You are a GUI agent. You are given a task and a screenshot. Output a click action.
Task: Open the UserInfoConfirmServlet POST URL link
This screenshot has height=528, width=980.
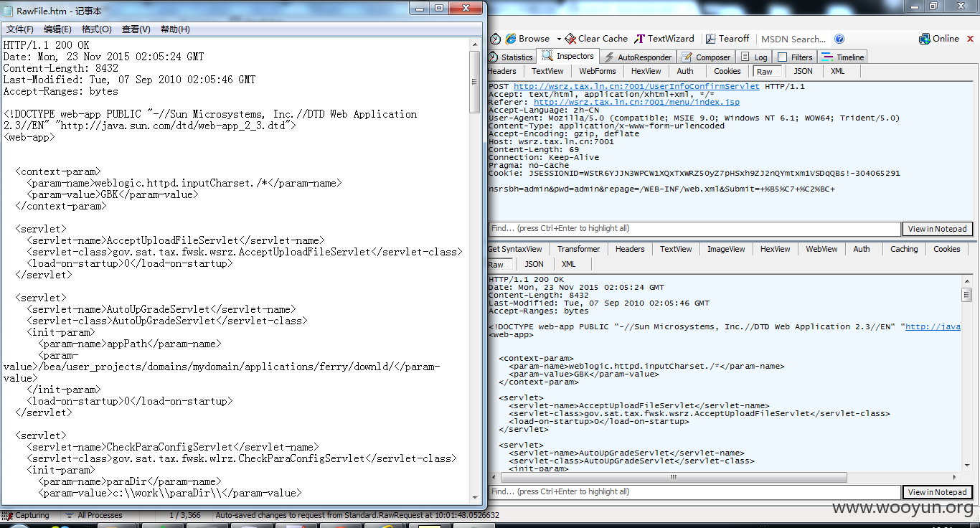click(636, 86)
